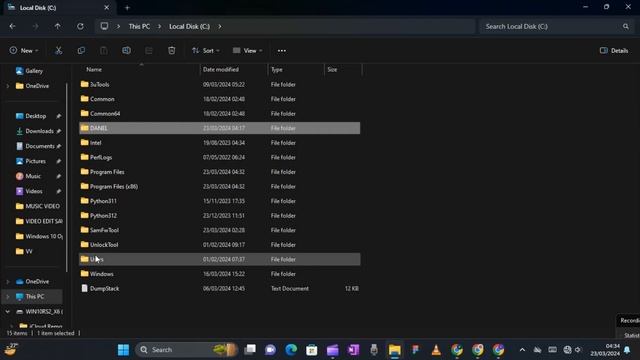
Task: Open the New dropdown menu
Action: point(24,51)
